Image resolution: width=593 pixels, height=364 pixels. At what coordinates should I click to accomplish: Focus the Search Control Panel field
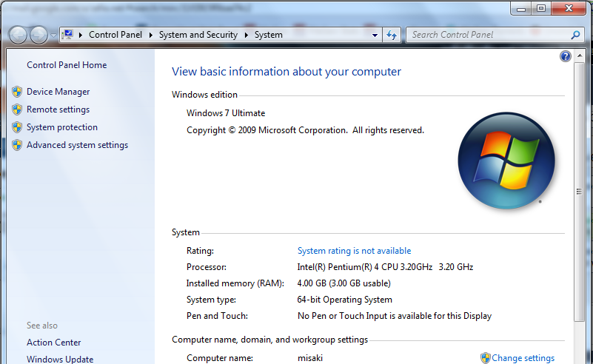pos(489,35)
